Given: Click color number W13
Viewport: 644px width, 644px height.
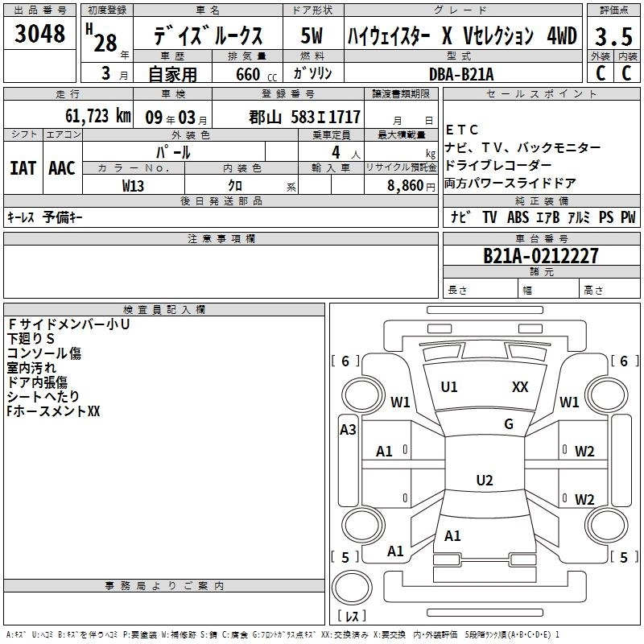Looking at the screenshot, I should coord(134,185).
